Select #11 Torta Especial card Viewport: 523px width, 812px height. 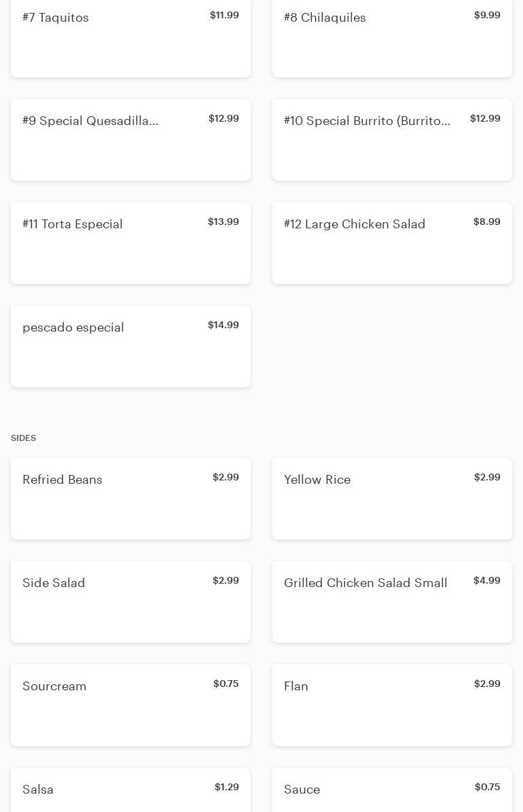coord(130,243)
